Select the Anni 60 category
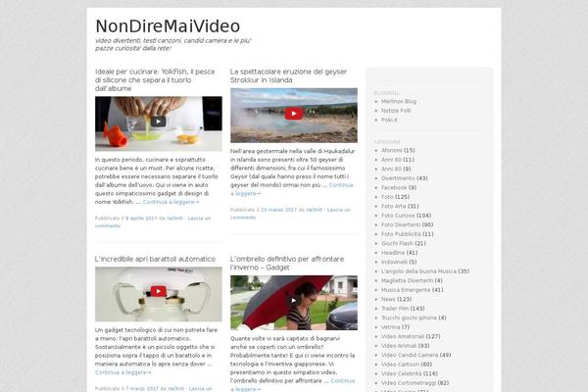Viewport: 588px width, 392px height. 391,160
